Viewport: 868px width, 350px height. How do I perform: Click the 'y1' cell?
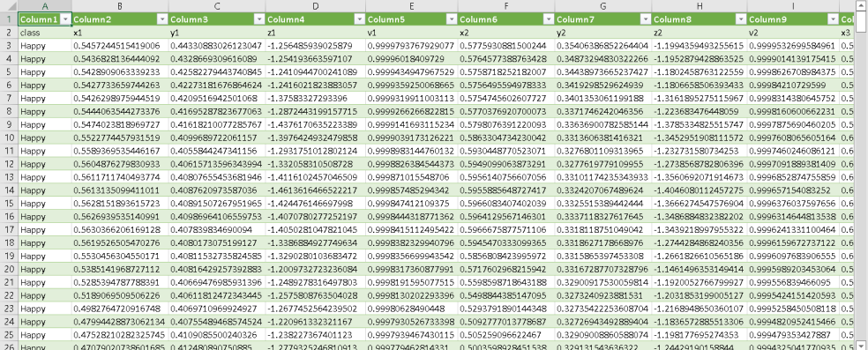[x=217, y=33]
